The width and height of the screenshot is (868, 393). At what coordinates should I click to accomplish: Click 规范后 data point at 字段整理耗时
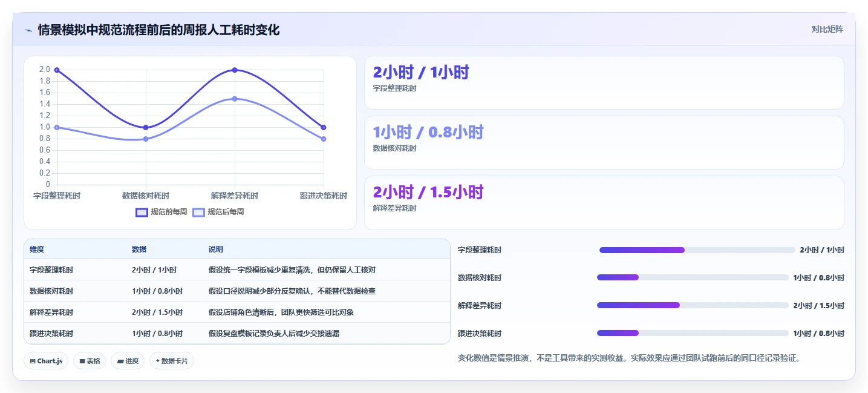[x=57, y=127]
